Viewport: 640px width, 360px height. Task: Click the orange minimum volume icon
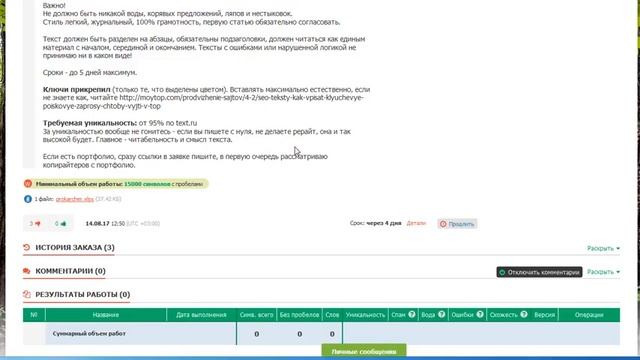[28, 184]
